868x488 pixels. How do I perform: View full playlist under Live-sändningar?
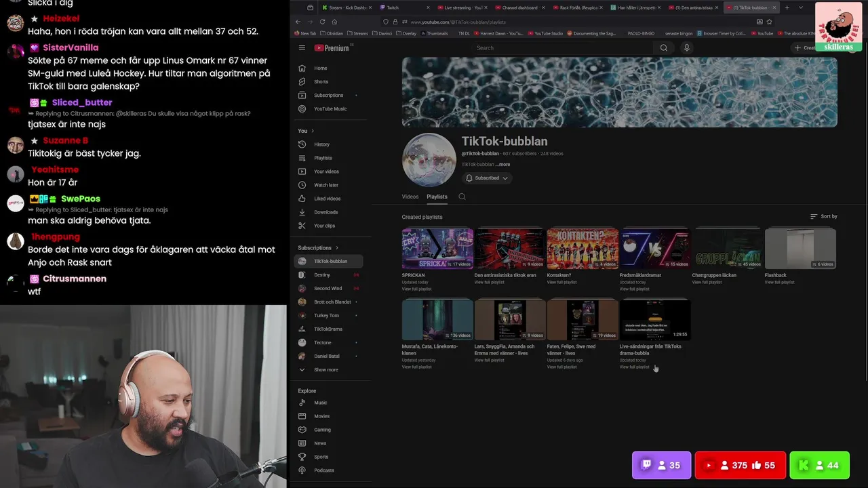[x=634, y=367]
